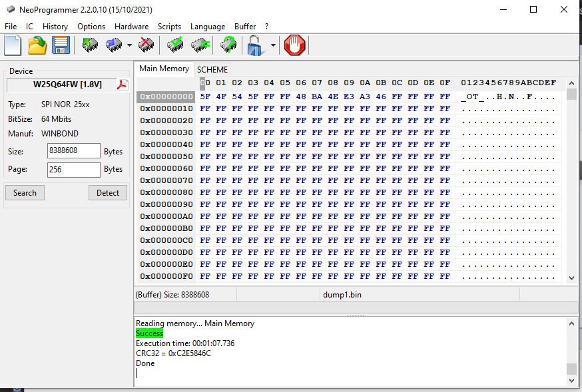Expand the Write IC dropdown arrow
The height and width of the screenshot is (392, 582).
(129, 46)
